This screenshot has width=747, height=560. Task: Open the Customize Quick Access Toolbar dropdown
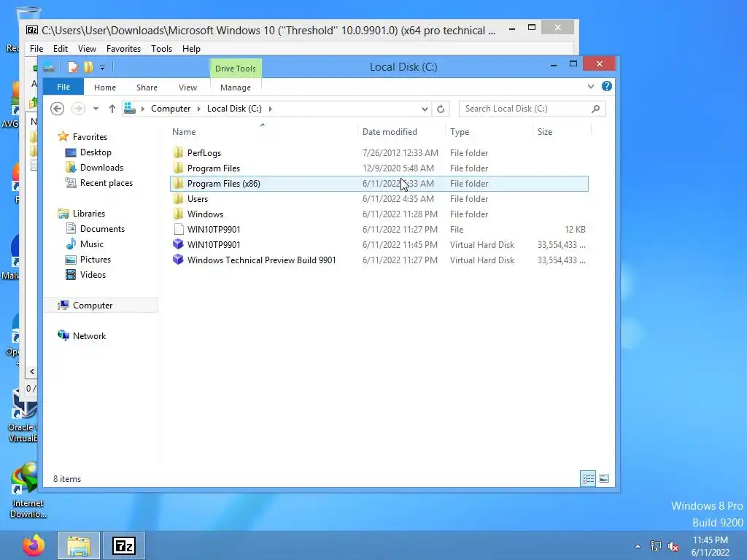point(102,68)
